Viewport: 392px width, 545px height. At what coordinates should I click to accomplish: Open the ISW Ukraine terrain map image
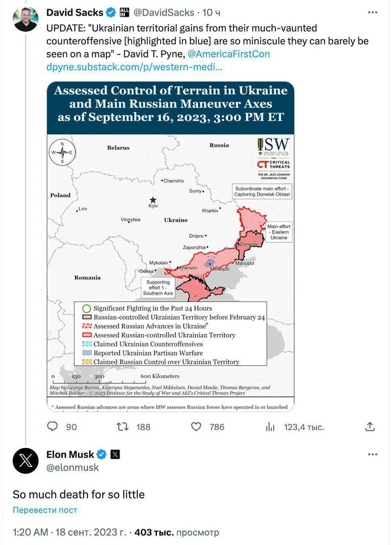click(170, 246)
